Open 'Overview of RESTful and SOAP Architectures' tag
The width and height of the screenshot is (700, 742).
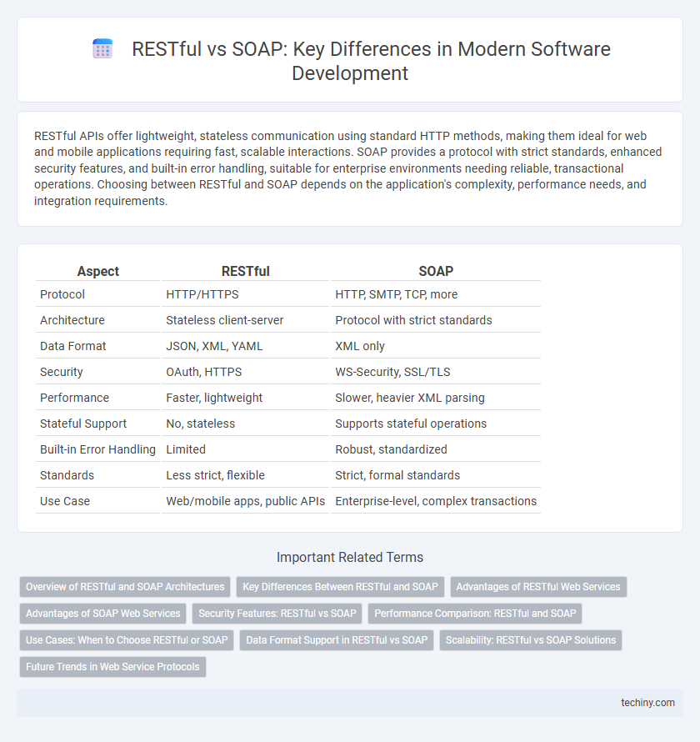[x=125, y=587]
